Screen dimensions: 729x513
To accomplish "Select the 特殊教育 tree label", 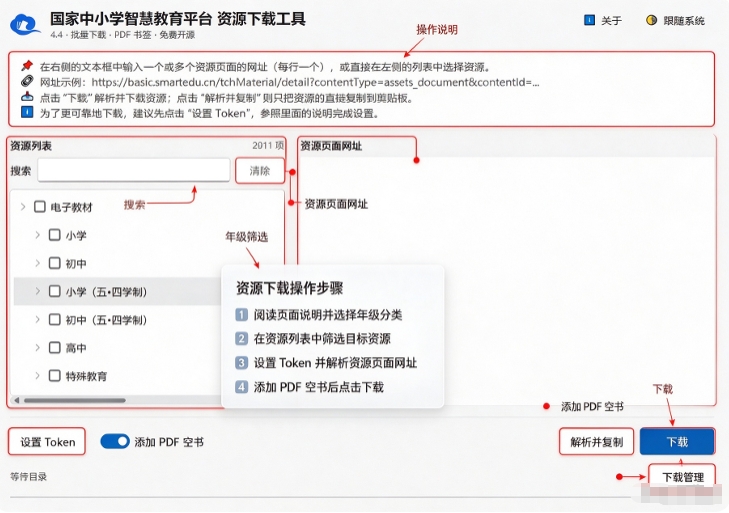I will pos(86,376).
